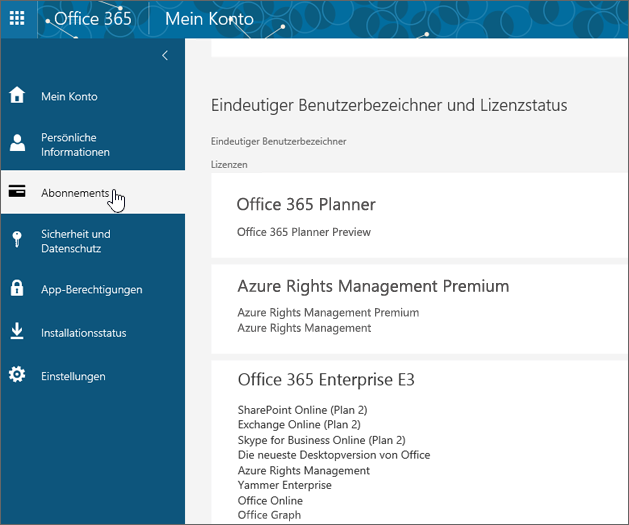Go to Sicherheit und Datenschutz
The image size is (629, 525).
coord(93,241)
